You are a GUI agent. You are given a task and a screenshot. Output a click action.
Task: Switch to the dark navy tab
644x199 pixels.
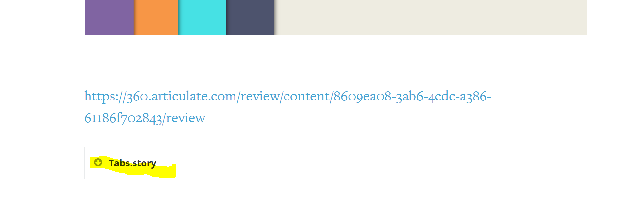click(x=250, y=17)
